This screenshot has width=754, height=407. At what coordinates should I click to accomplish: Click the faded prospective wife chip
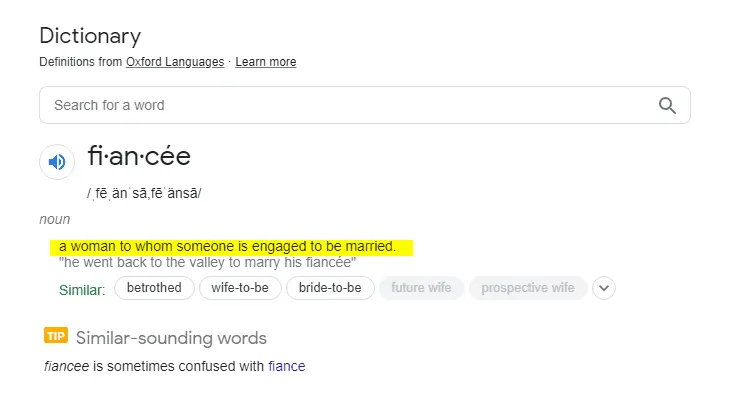528,288
